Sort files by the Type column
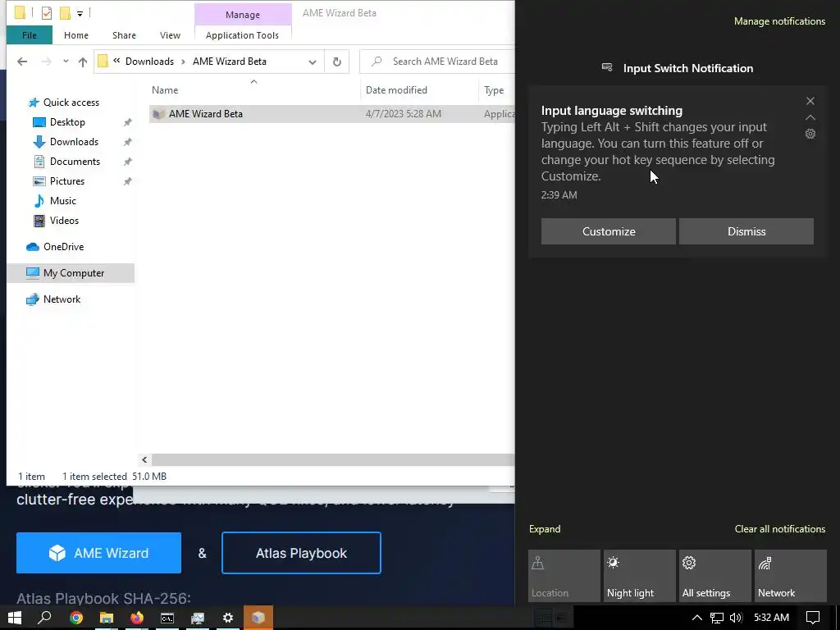The height and width of the screenshot is (630, 840). (496, 90)
